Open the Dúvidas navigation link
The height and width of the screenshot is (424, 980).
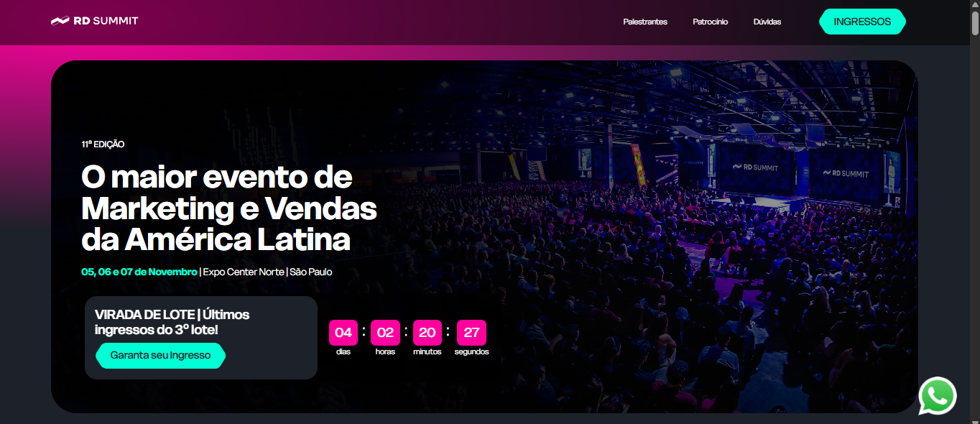coord(767,22)
